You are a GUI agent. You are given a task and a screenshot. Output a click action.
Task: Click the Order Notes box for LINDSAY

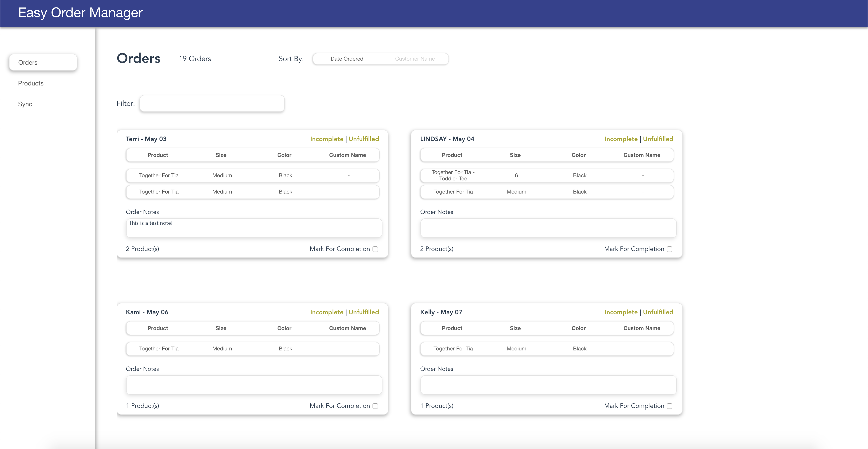(548, 228)
